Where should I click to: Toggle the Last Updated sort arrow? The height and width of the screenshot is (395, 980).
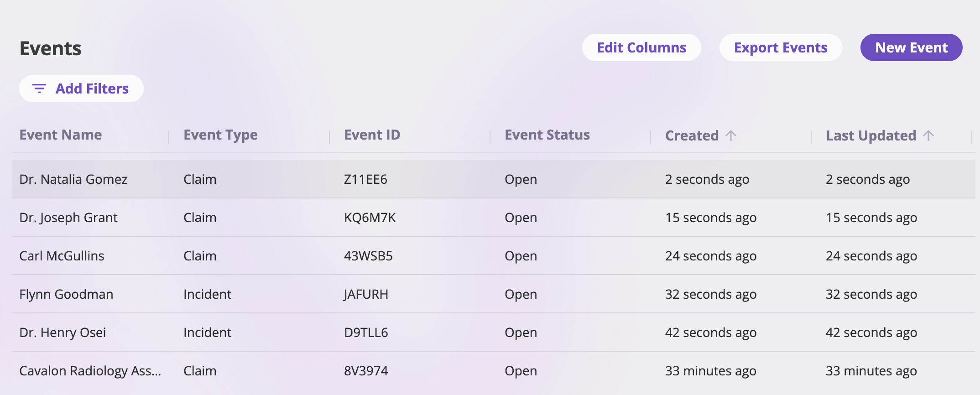pos(928,135)
